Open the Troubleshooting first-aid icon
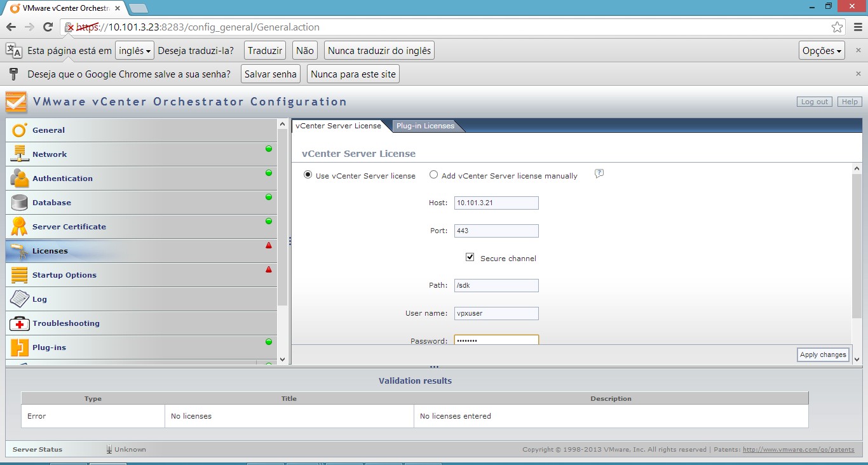 click(20, 323)
